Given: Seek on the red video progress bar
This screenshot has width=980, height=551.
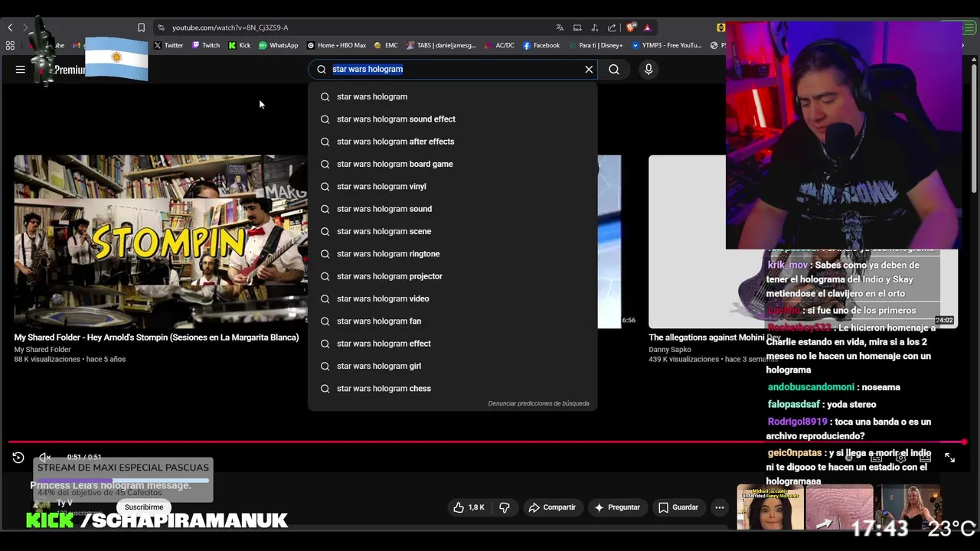Looking at the screenshot, I should tap(487, 442).
